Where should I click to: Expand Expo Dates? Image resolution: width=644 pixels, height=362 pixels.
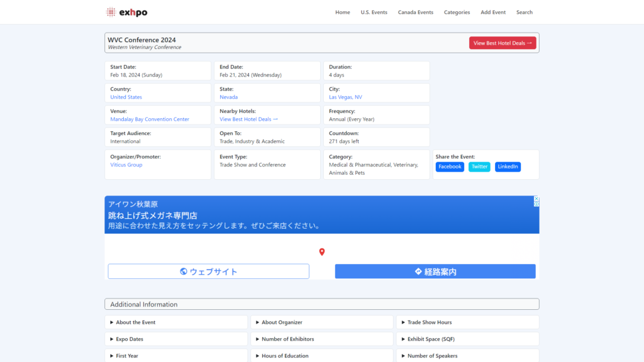click(176, 339)
